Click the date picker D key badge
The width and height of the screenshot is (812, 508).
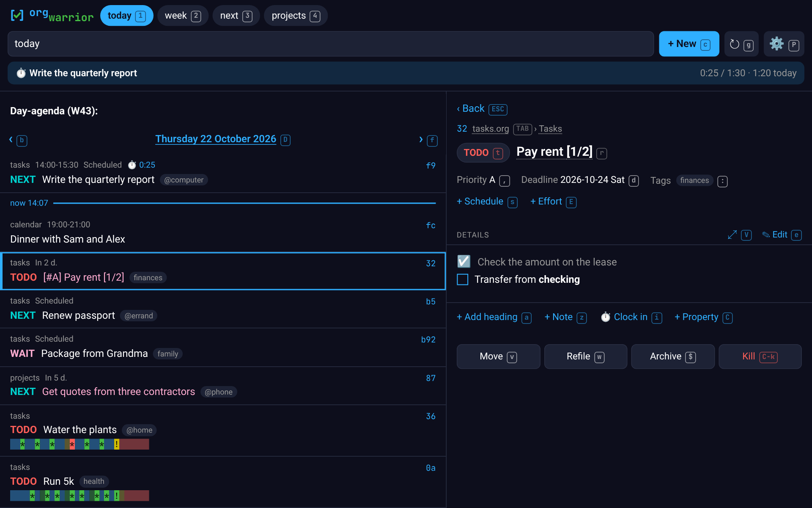(285, 140)
